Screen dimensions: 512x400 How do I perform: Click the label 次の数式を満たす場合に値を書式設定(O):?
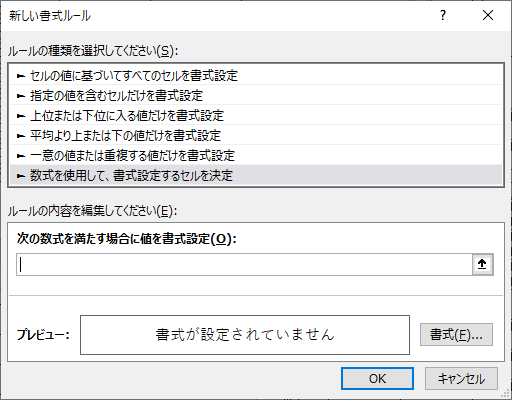coord(127,239)
